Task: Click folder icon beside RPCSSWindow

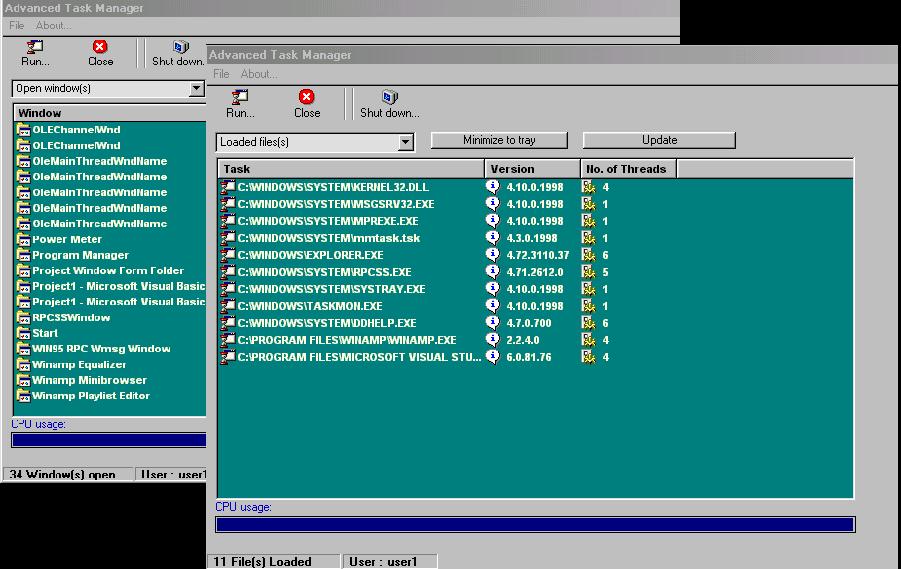Action: [24, 317]
